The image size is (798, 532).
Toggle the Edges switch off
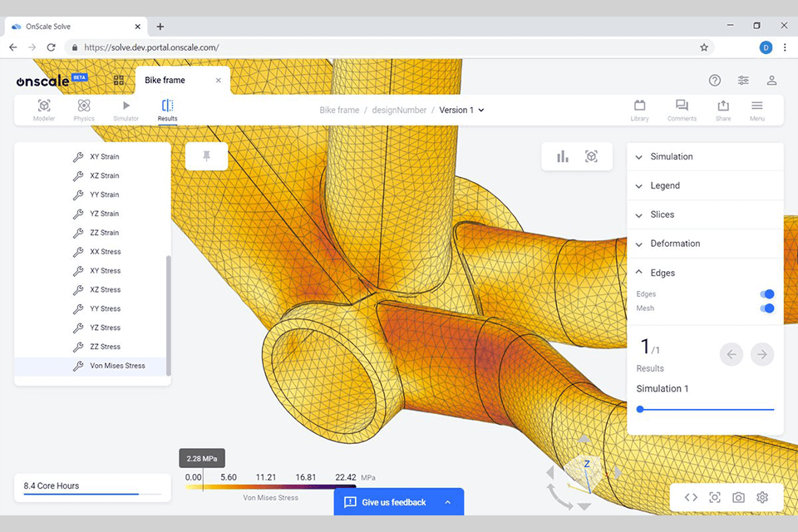[767, 294]
